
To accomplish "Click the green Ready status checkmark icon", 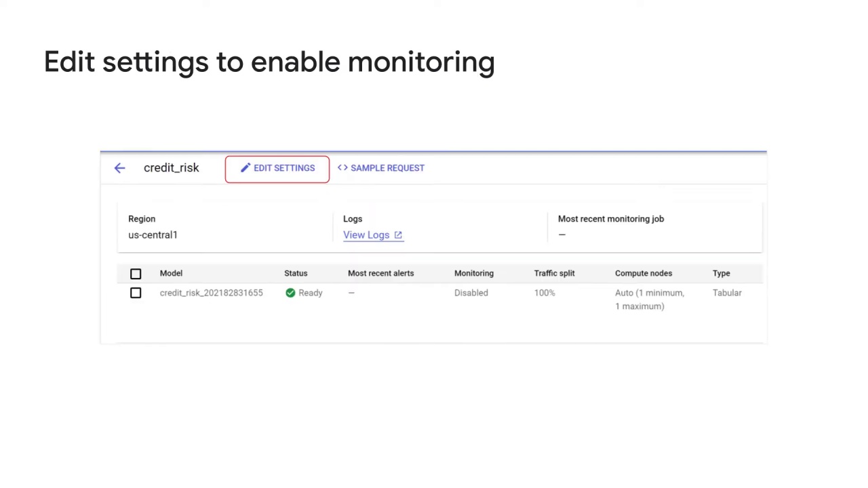I will point(290,293).
